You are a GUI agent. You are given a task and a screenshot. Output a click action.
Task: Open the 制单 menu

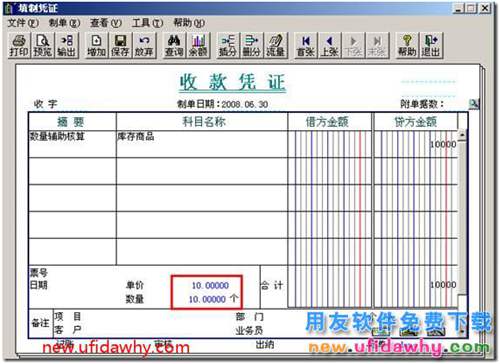pyautogui.click(x=64, y=23)
